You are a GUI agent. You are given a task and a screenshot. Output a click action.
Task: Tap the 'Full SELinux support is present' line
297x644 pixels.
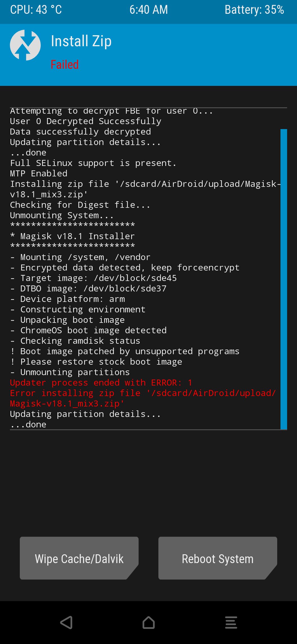(93, 163)
